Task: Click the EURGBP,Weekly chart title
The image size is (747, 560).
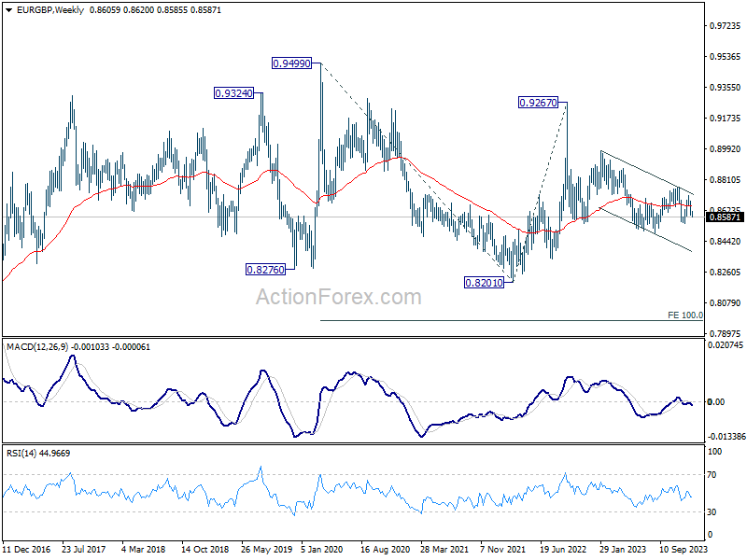Action: click(x=50, y=10)
